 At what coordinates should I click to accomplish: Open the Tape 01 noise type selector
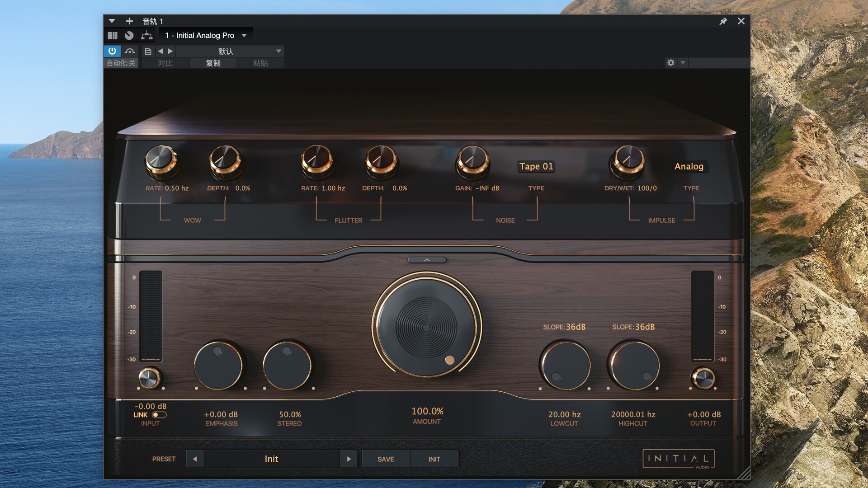(x=536, y=166)
